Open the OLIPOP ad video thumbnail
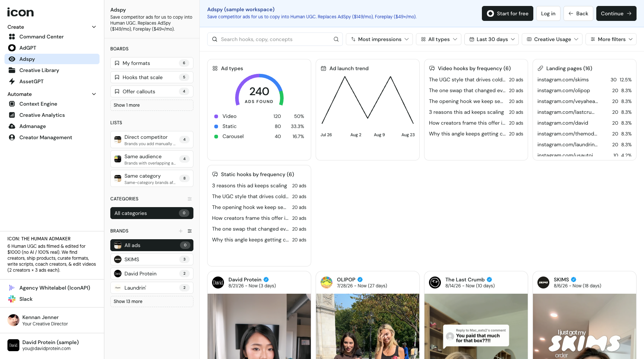Image resolution: width=644 pixels, height=359 pixels. (x=367, y=326)
